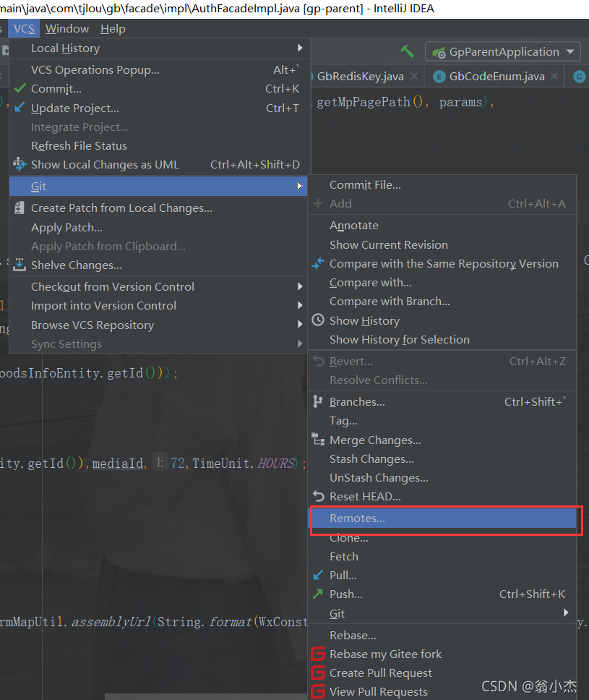The height and width of the screenshot is (700, 589).
Task: Switch to GbRedisKey.java tab
Action: 360,77
